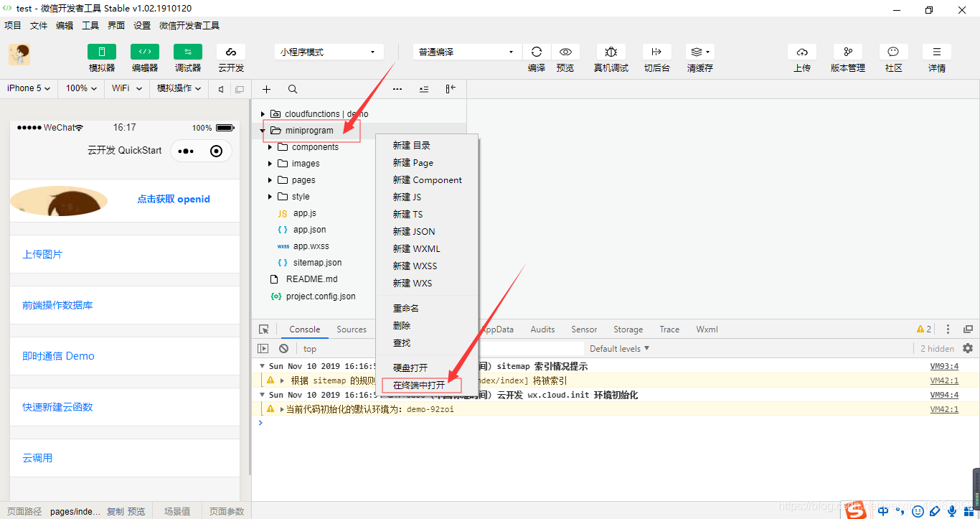
Task: Expand pages folder
Action: point(270,180)
